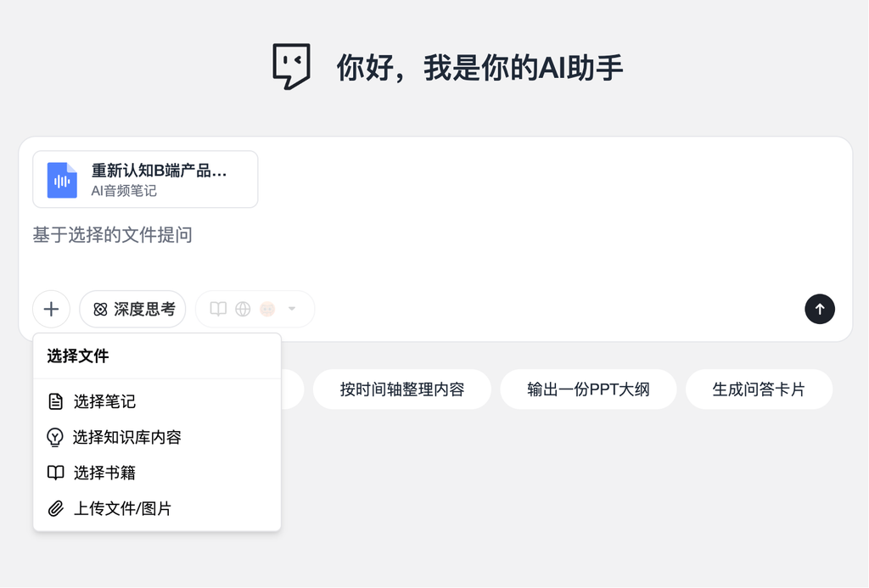Choose 选择知识库内容 menu option
Viewport: 869px width, 588px height.
126,437
